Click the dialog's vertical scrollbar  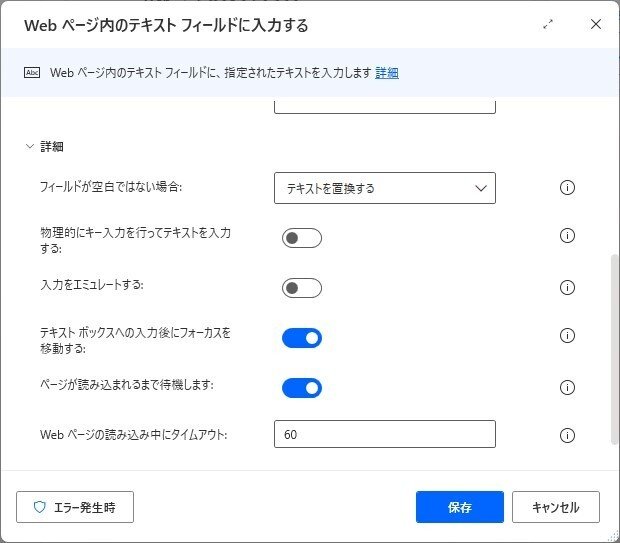(x=614, y=350)
